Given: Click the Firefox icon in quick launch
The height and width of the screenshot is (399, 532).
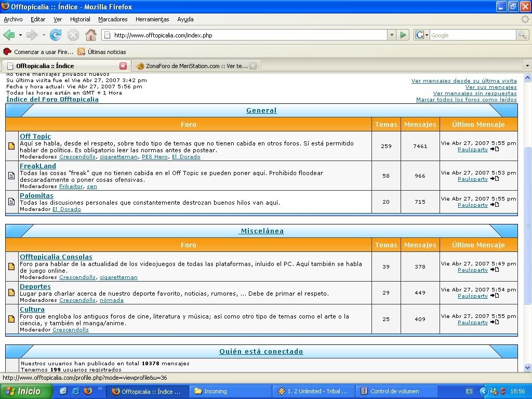Looking at the screenshot, I should point(87,391).
